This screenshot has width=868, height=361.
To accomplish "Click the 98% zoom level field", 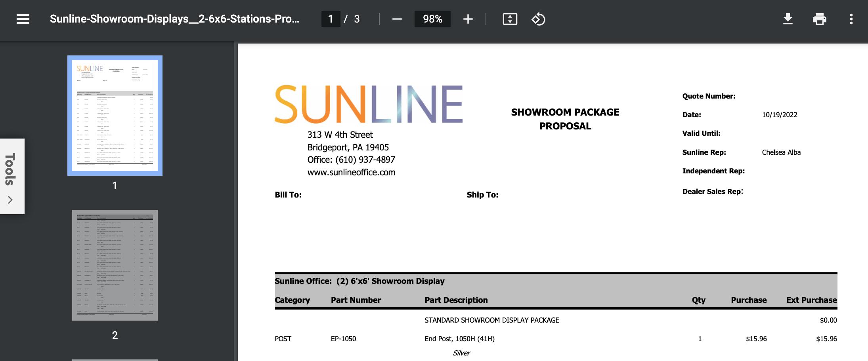I will click(432, 19).
